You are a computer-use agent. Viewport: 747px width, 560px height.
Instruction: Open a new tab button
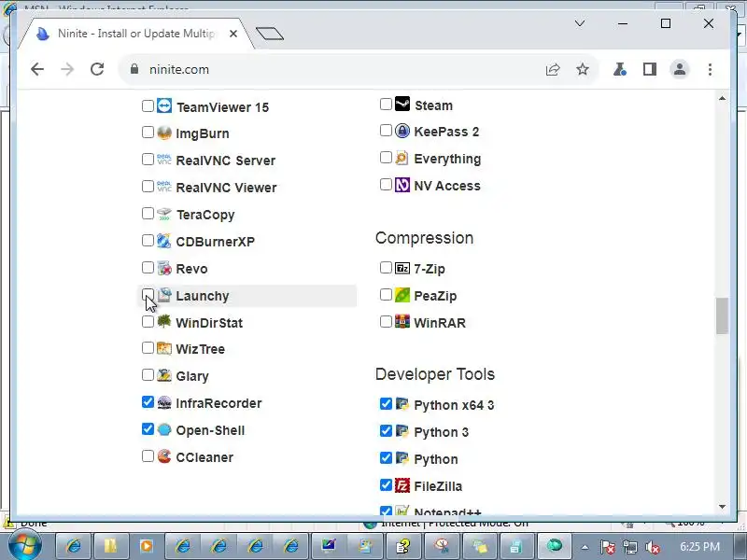tap(270, 34)
